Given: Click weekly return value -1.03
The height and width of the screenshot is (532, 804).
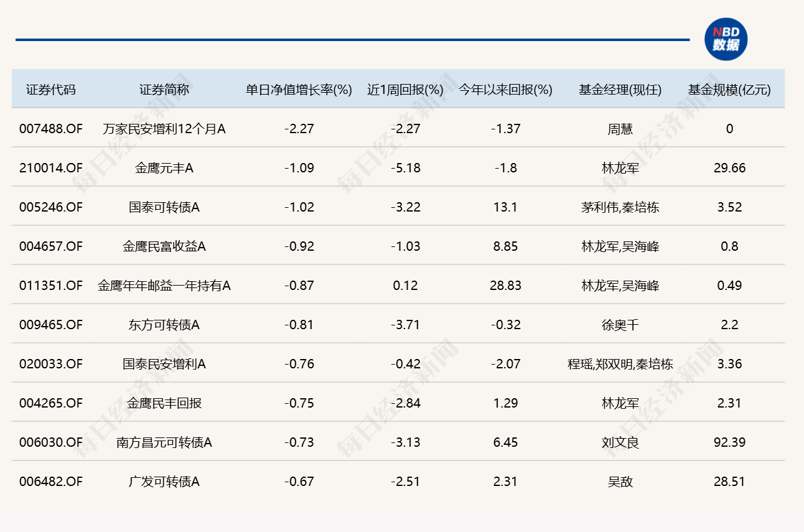Looking at the screenshot, I should point(406,246).
